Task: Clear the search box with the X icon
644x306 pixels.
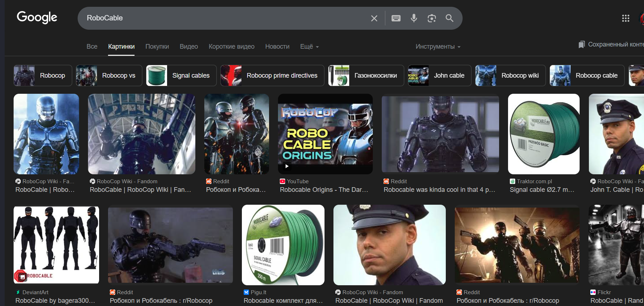Action: [x=374, y=18]
